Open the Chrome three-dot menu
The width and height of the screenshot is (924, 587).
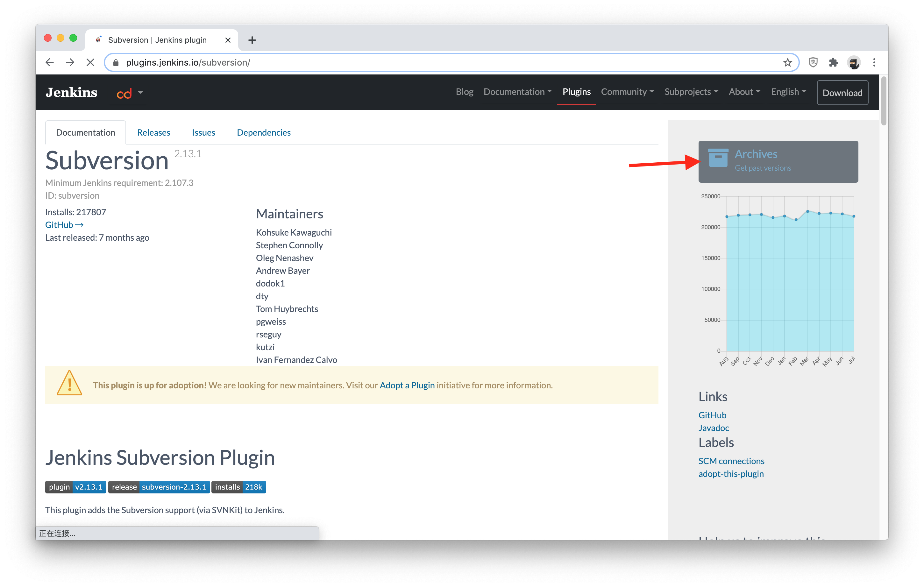(x=874, y=62)
